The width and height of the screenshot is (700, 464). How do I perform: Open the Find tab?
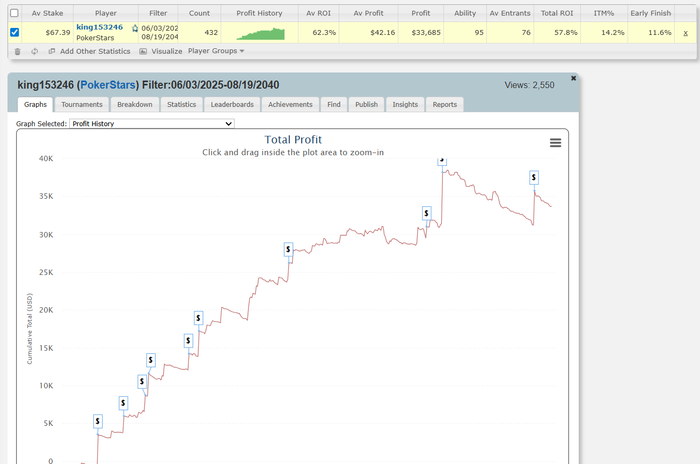(x=334, y=105)
